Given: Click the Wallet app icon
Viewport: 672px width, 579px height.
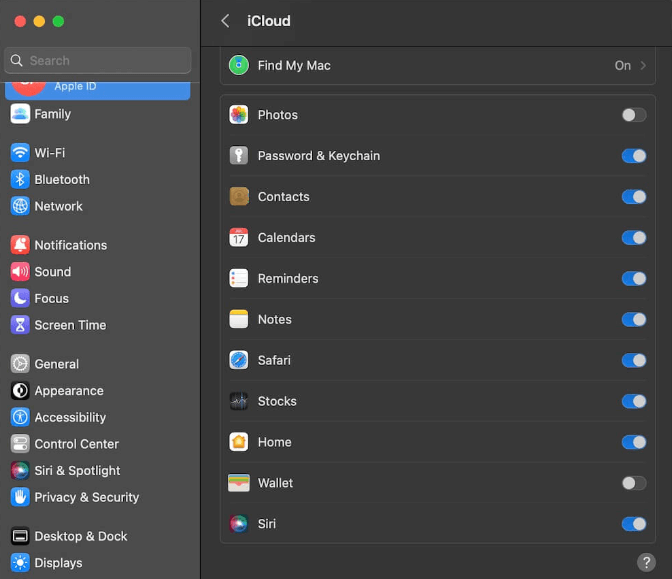Looking at the screenshot, I should coord(238,483).
